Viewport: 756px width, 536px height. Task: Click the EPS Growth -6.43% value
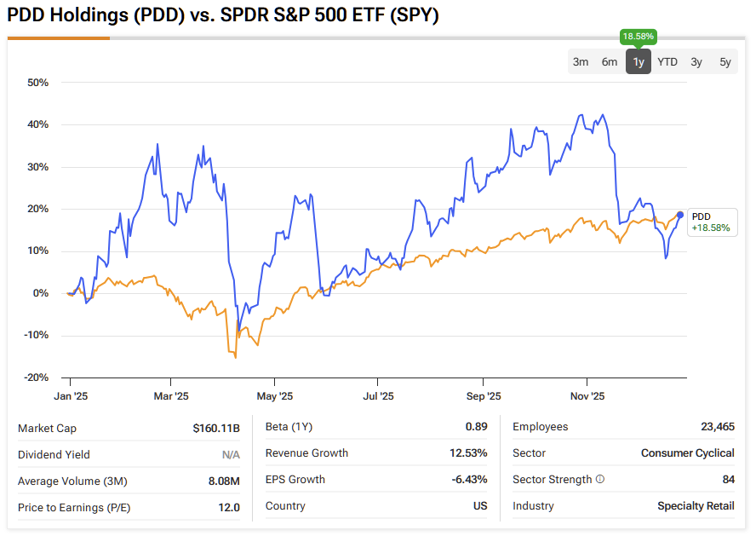tap(469, 480)
